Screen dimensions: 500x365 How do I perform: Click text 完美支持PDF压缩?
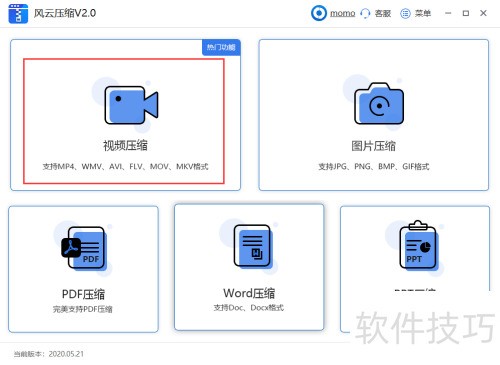point(83,309)
